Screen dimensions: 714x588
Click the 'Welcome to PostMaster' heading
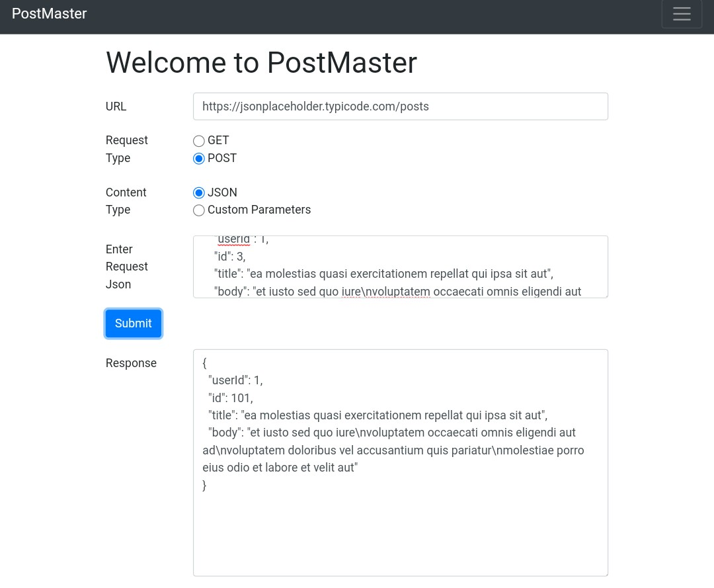click(261, 62)
